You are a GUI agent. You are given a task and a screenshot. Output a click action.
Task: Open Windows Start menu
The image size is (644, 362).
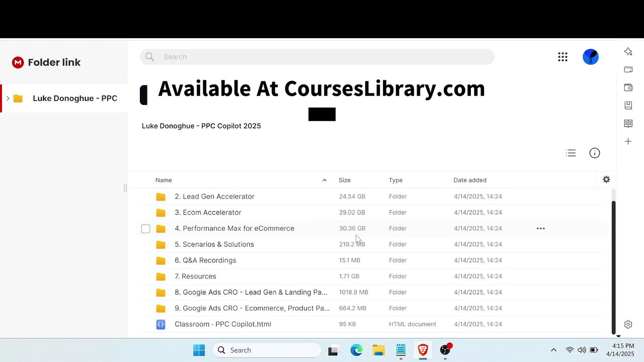click(199, 350)
